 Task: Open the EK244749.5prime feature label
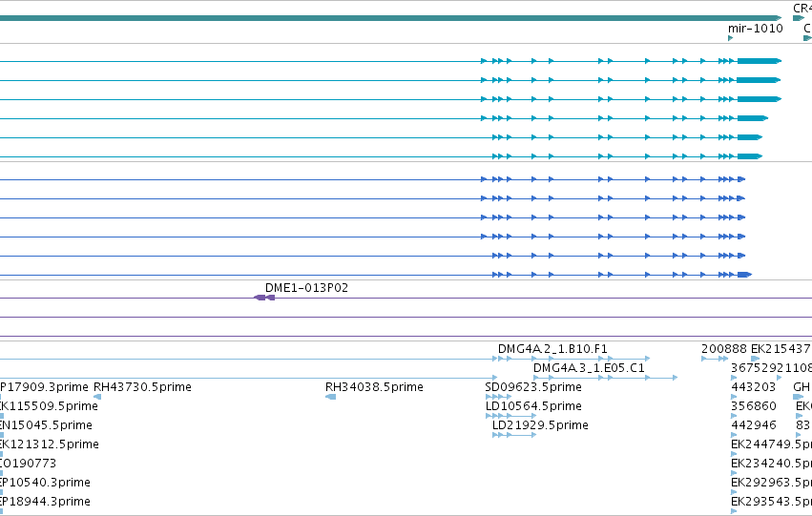click(771, 444)
